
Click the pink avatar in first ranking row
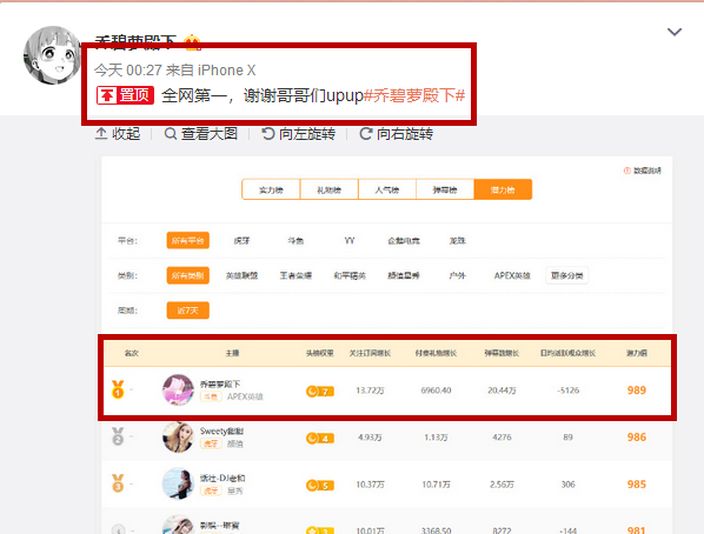[178, 390]
